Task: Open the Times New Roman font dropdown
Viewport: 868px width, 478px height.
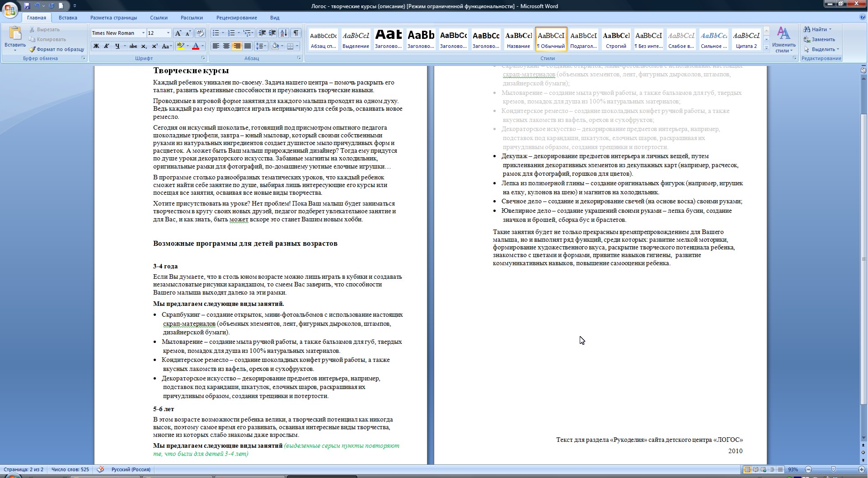Action: (143, 33)
